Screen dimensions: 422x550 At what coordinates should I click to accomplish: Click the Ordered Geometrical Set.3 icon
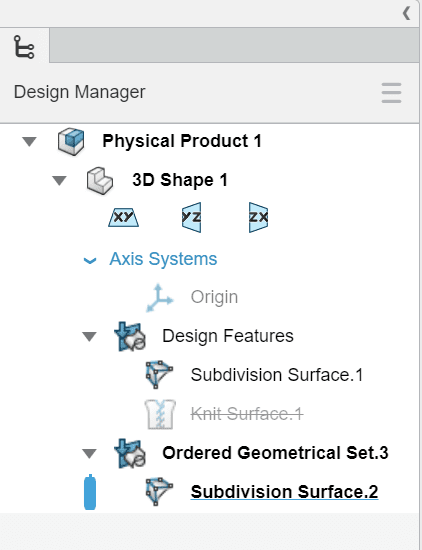pos(130,453)
